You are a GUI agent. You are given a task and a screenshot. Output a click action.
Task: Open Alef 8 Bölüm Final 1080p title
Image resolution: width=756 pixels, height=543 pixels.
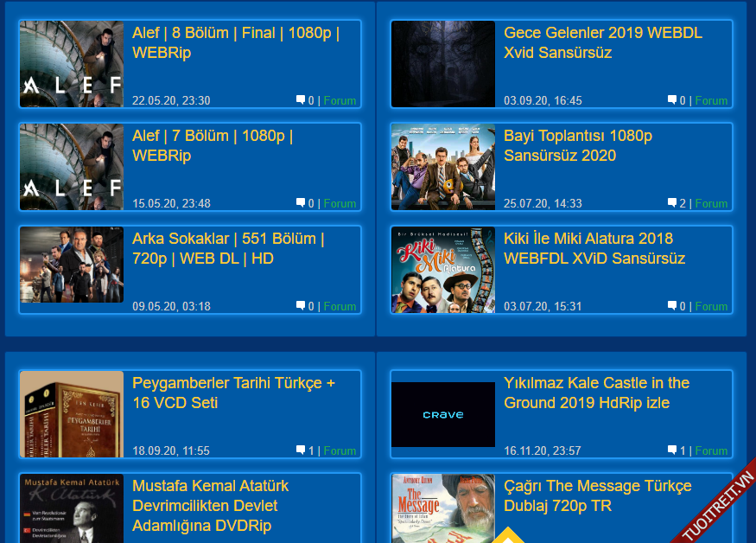pyautogui.click(x=236, y=42)
